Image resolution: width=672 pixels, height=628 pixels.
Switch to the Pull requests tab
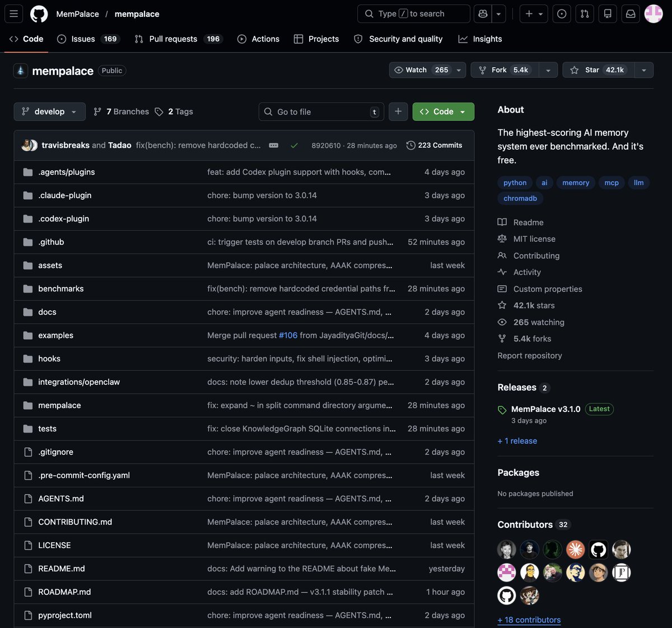(178, 39)
